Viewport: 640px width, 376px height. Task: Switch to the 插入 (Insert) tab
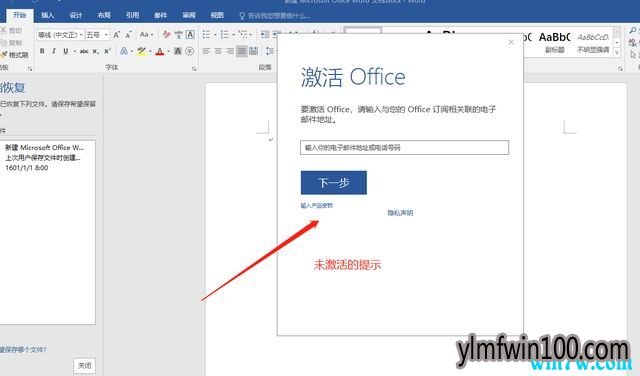47,15
